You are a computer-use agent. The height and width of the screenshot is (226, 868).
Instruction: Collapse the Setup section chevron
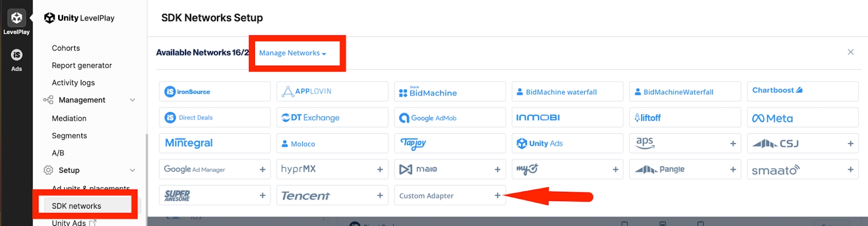[132, 170]
